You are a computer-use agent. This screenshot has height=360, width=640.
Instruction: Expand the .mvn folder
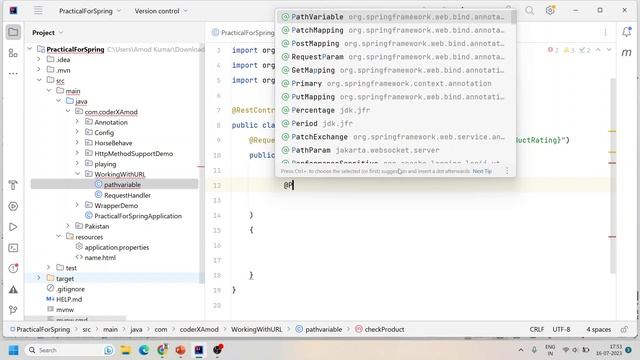click(39, 70)
